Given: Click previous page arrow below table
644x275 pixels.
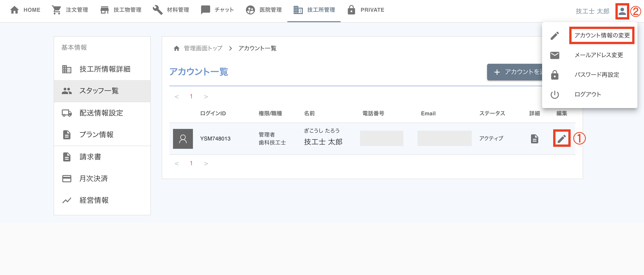Looking at the screenshot, I should 176,164.
